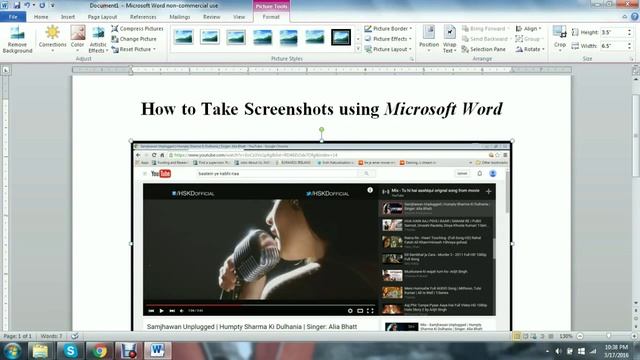Screen dimensions: 640x360
Task: Open the Picture Layout dropdown
Action: click(x=388, y=49)
